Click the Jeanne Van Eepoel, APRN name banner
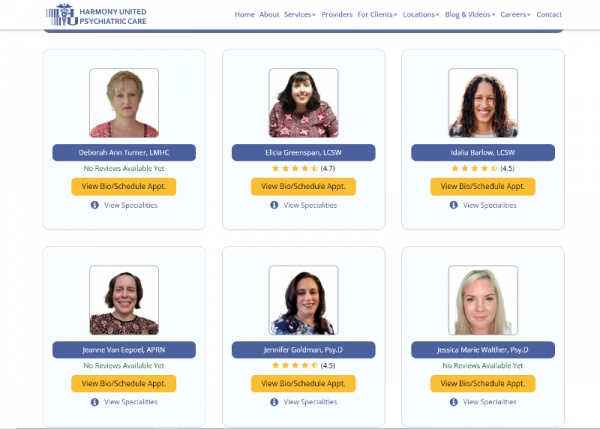Screen dimensions: 600x429 tap(124, 350)
